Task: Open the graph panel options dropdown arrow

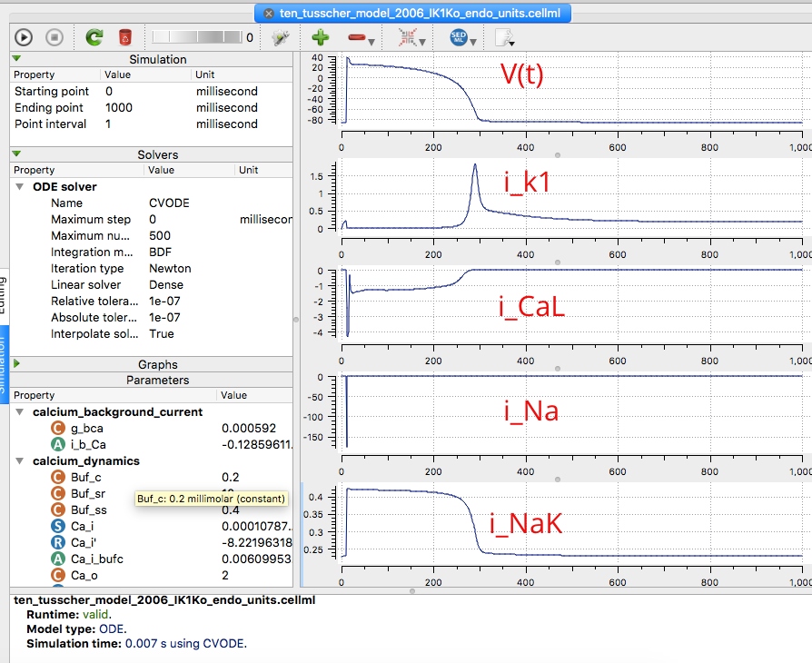Action: pyautogui.click(x=422, y=43)
